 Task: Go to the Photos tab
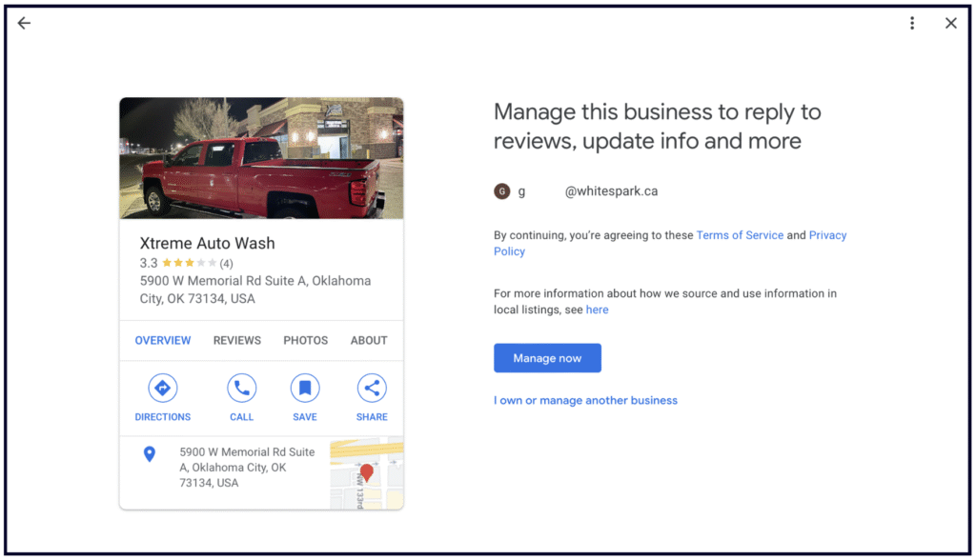[x=305, y=340]
